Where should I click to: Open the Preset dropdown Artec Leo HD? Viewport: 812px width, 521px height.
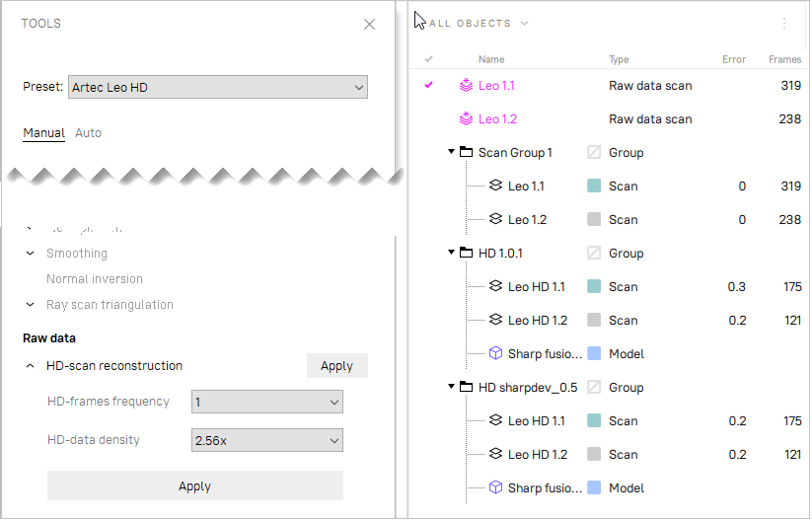tap(218, 87)
